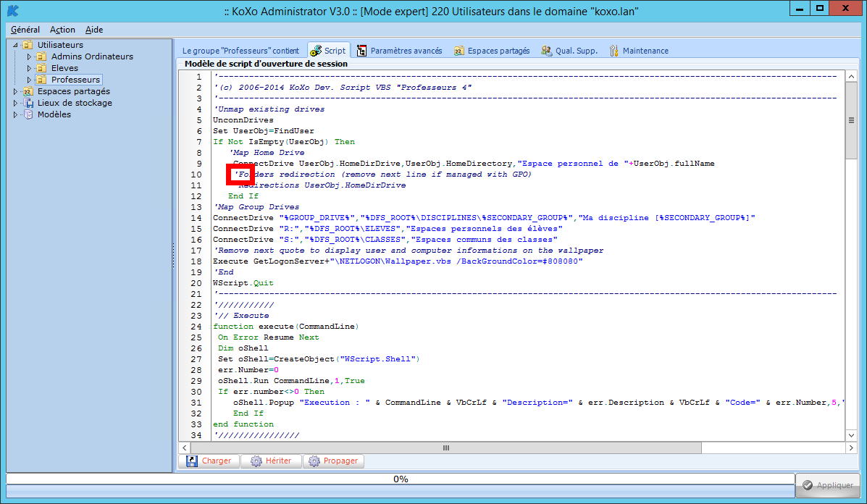Click the Qual. Supp. tab icon

pyautogui.click(x=546, y=51)
